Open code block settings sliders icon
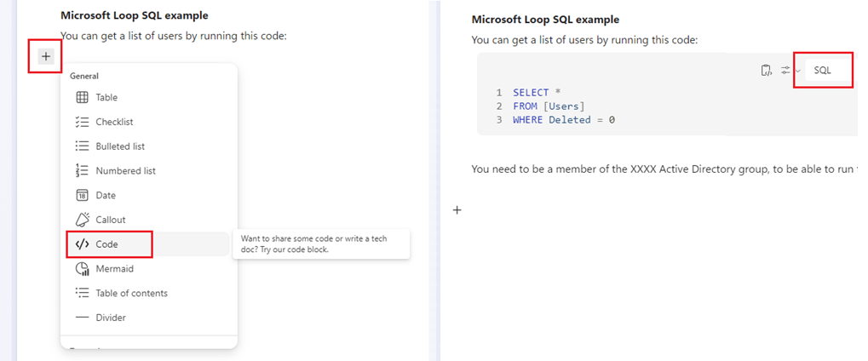 coord(785,71)
